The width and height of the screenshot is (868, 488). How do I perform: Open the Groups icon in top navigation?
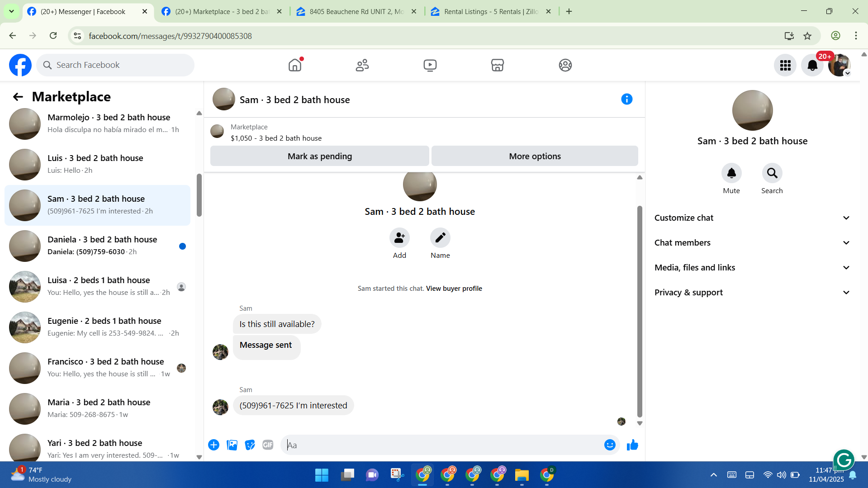click(x=565, y=65)
